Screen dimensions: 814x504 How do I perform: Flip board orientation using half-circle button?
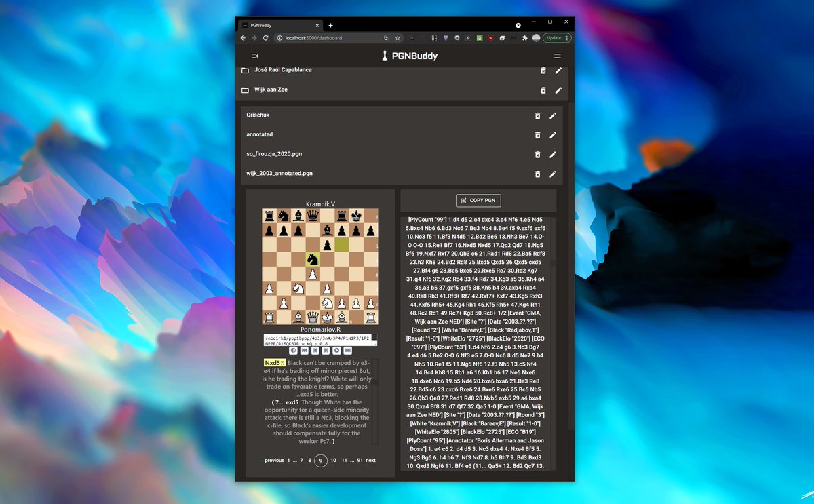coord(293,351)
